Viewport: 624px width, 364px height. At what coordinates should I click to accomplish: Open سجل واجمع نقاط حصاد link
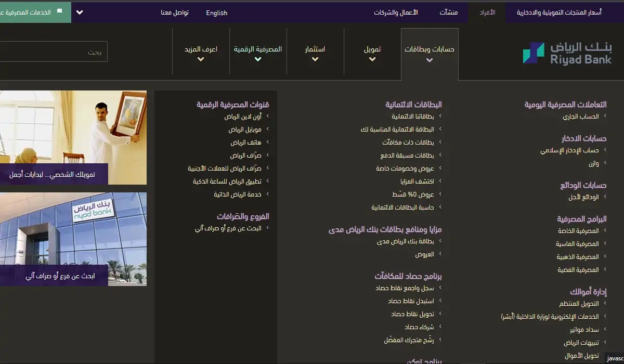(405, 288)
